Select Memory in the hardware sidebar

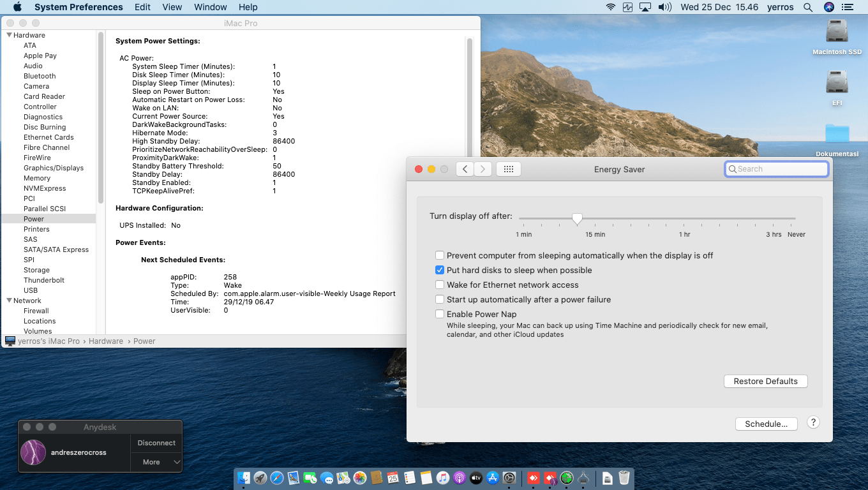[37, 178]
